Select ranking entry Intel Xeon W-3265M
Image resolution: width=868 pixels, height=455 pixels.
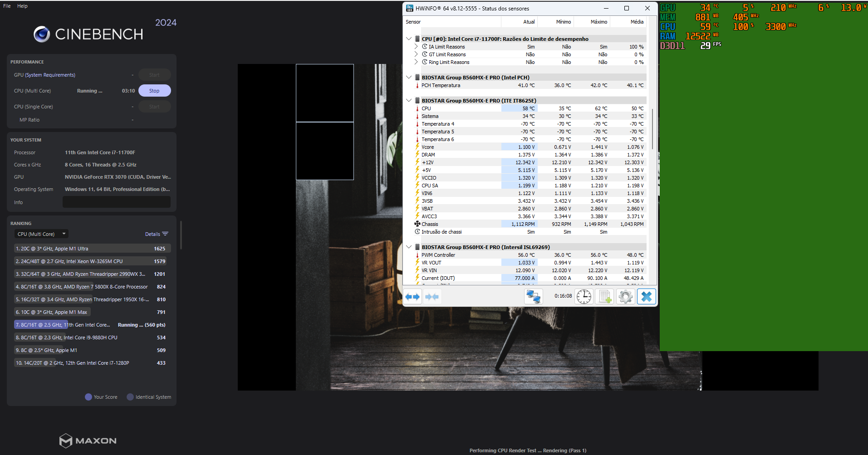pos(92,261)
